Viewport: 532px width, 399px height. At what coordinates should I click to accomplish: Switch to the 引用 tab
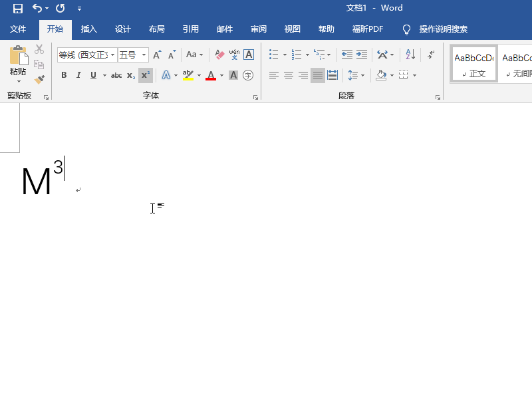(x=191, y=29)
